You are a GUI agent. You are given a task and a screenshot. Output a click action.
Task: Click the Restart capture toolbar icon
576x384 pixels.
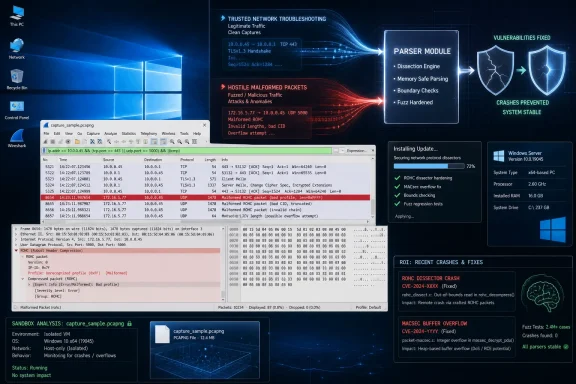coord(60,141)
